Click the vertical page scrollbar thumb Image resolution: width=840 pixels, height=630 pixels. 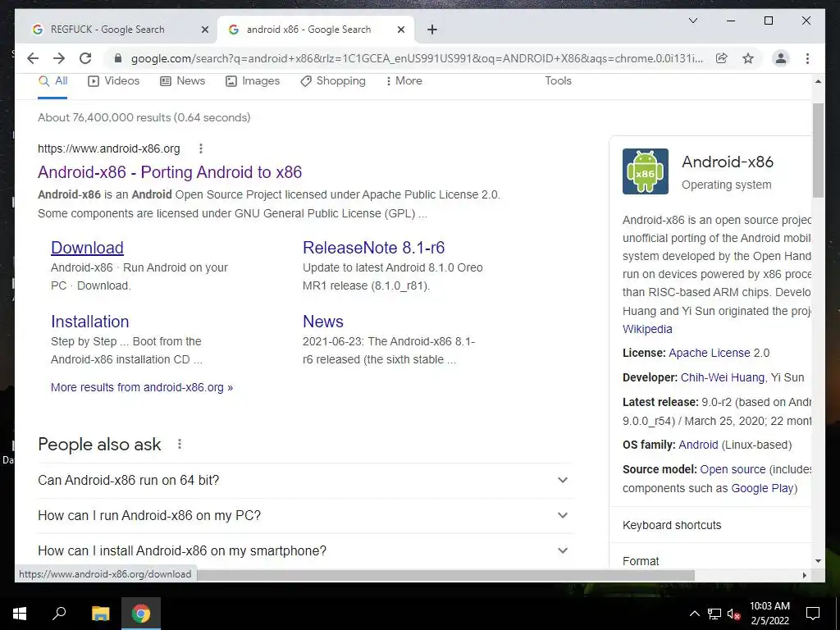tap(818, 151)
